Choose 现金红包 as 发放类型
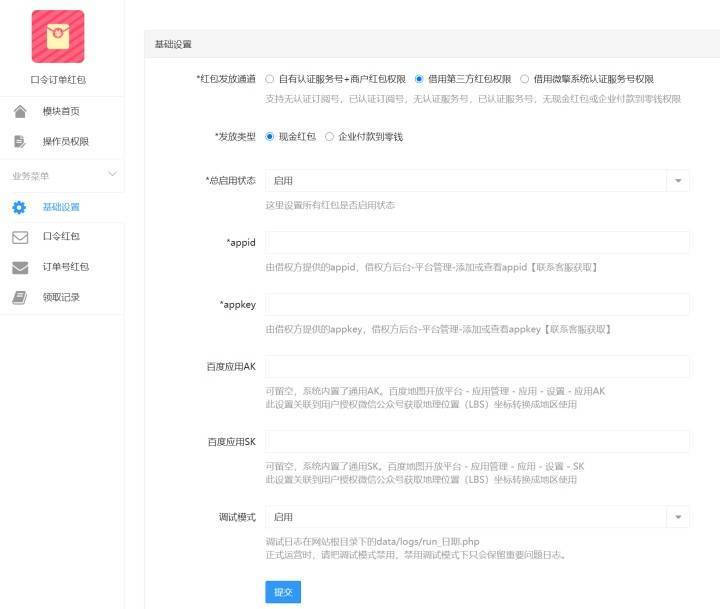The width and height of the screenshot is (720, 609). (270, 137)
